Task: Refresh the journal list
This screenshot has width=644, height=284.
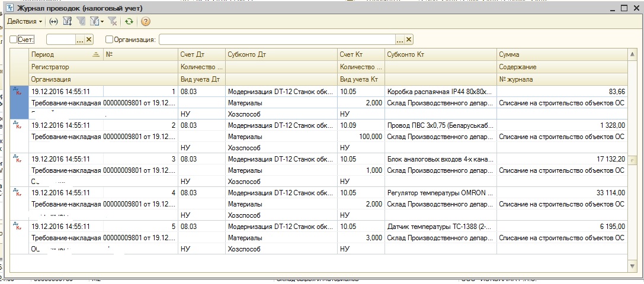Action: 129,21
